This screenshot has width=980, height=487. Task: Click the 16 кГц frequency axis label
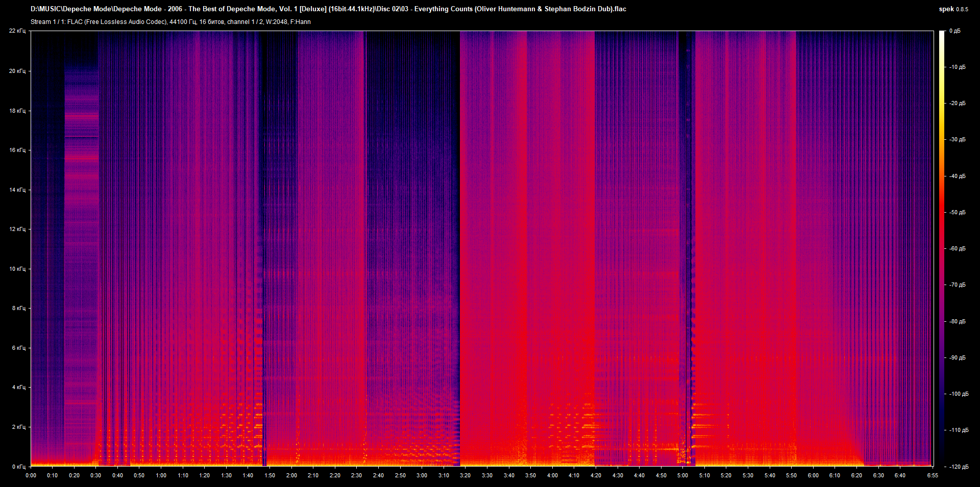(x=17, y=150)
